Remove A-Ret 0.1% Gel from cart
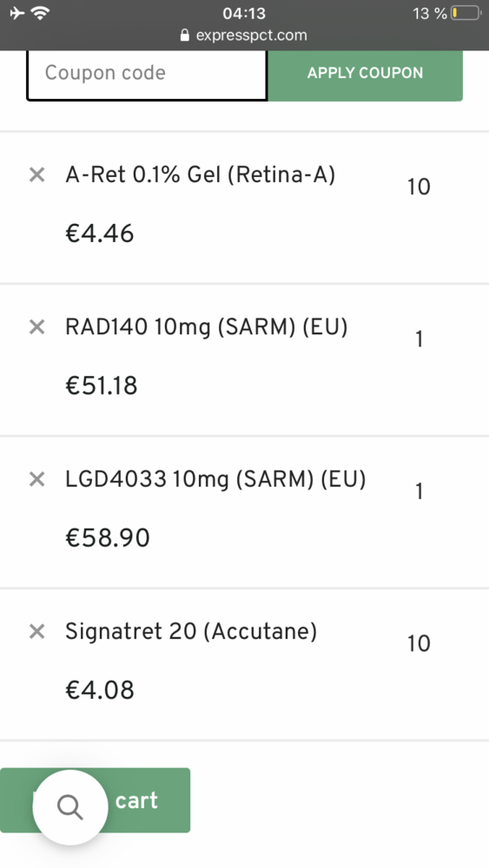The height and width of the screenshot is (868, 489). (36, 175)
